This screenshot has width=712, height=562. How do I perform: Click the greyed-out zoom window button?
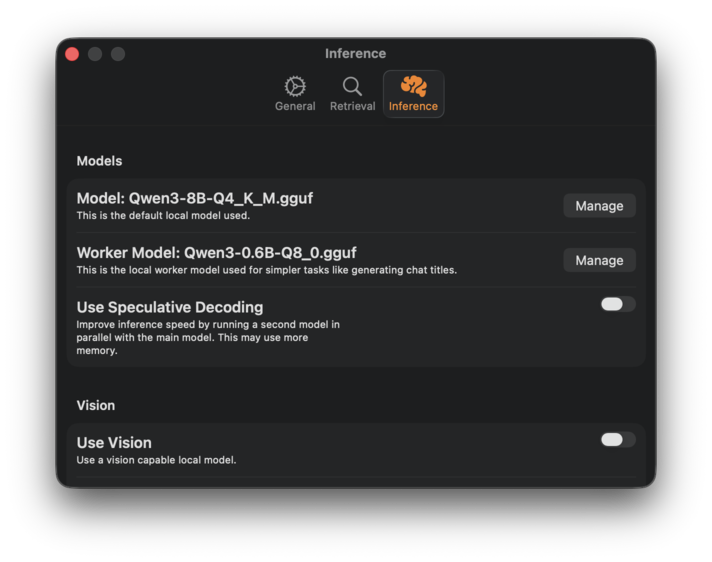coord(118,54)
